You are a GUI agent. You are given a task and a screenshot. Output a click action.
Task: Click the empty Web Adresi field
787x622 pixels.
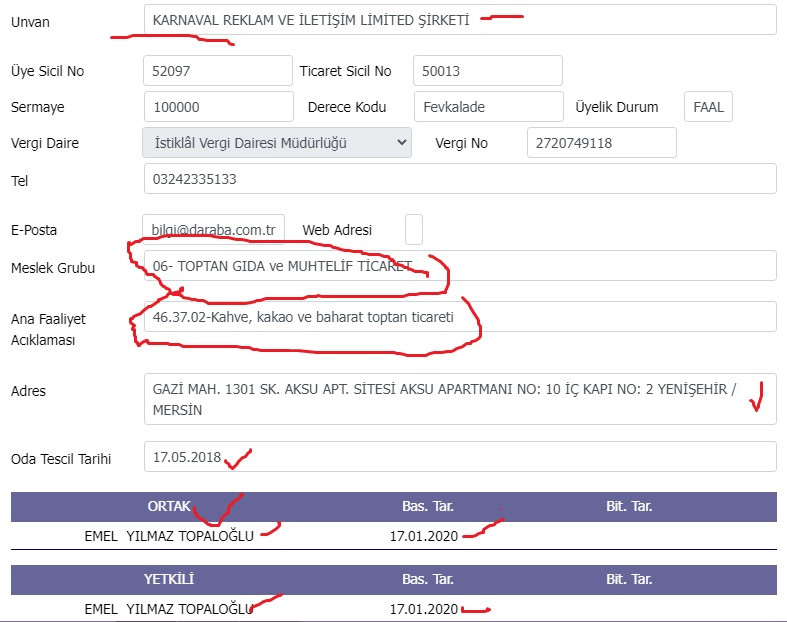coord(414,229)
